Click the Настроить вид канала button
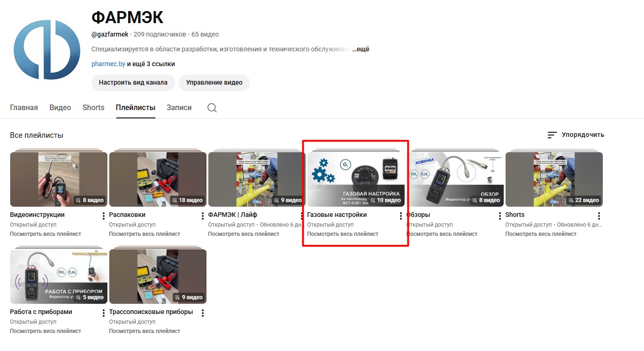Viewport: 644px width, 351px height. click(x=133, y=83)
